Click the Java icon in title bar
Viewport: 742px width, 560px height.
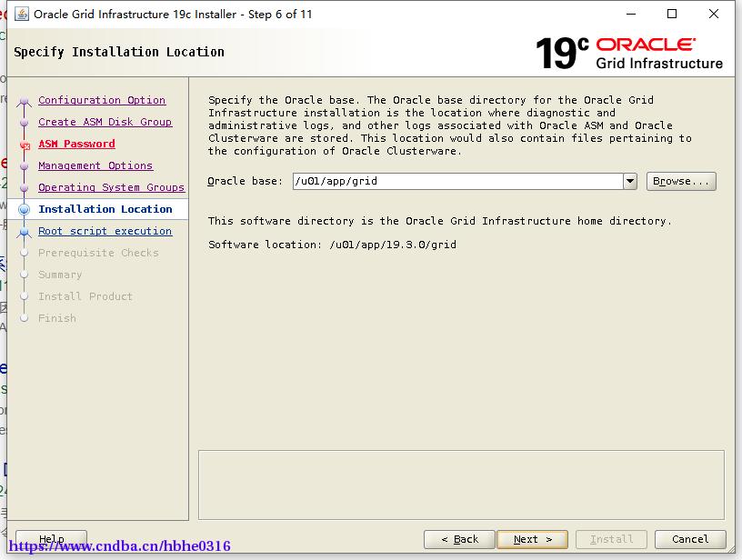pos(22,15)
